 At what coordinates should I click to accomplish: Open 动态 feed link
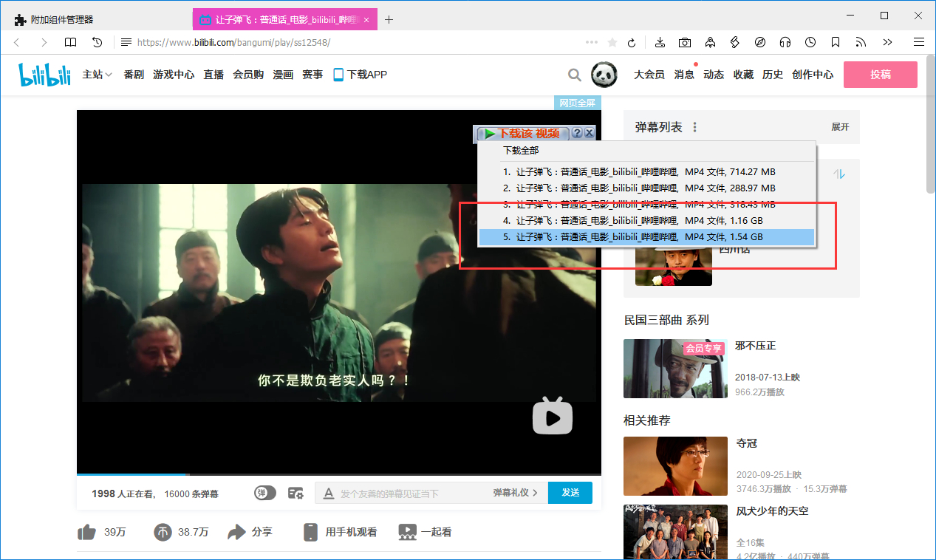[x=714, y=75]
